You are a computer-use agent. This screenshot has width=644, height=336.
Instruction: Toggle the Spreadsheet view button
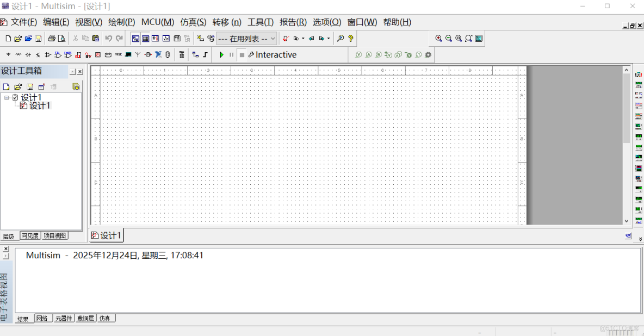145,38
